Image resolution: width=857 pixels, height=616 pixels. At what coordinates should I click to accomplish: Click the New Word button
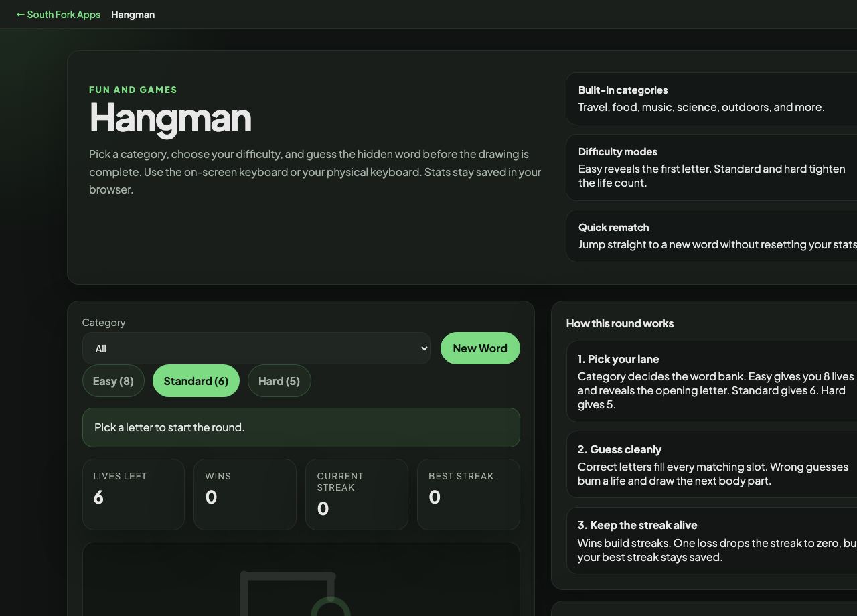tap(480, 348)
